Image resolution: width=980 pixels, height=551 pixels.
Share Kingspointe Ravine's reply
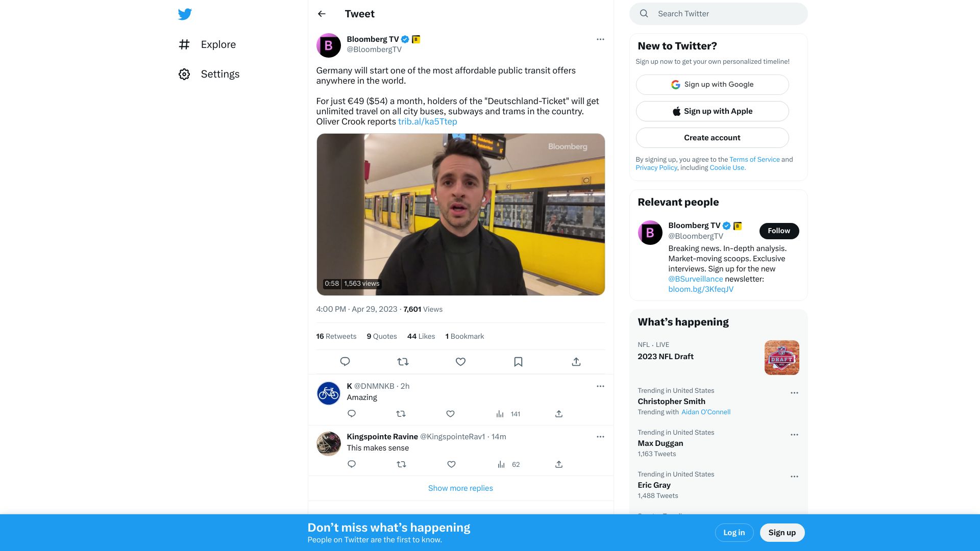559,464
